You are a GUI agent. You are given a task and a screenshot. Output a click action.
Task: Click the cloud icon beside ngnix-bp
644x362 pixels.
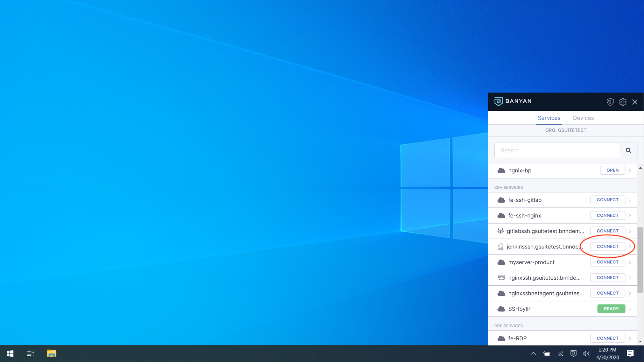501,171
